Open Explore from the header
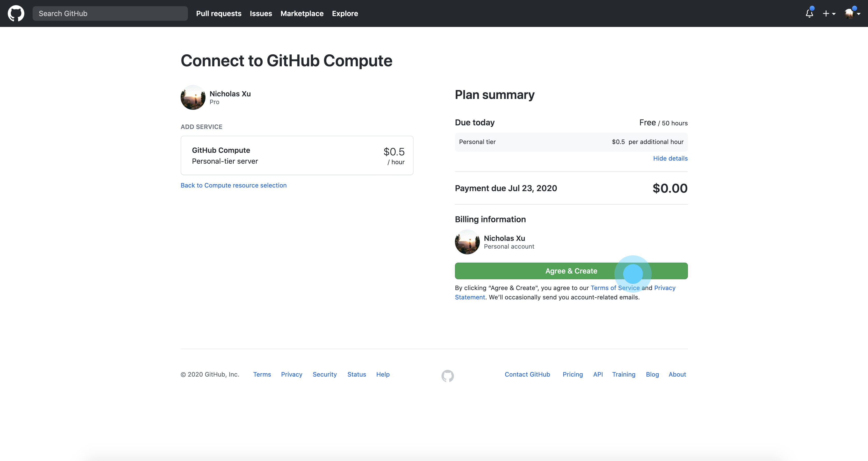 pos(345,13)
